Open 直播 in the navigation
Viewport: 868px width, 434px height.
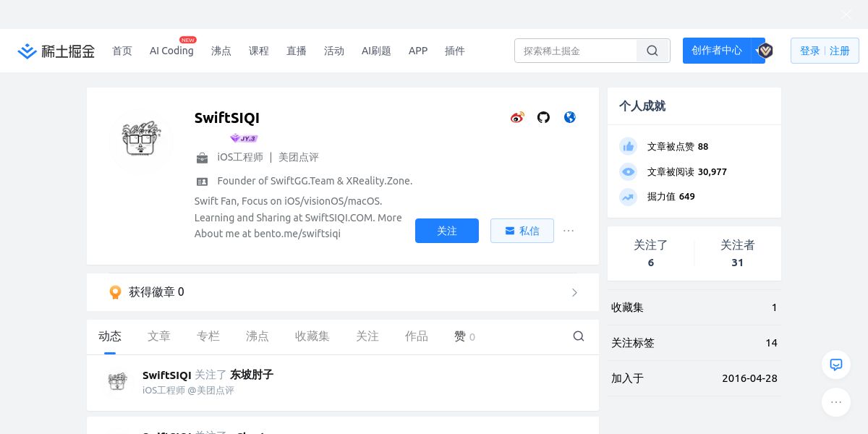point(297,51)
